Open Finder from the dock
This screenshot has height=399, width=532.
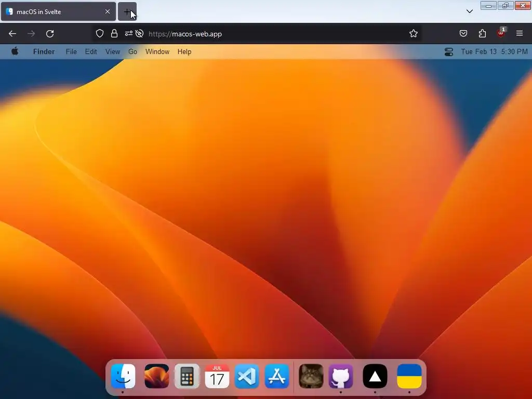pyautogui.click(x=123, y=376)
